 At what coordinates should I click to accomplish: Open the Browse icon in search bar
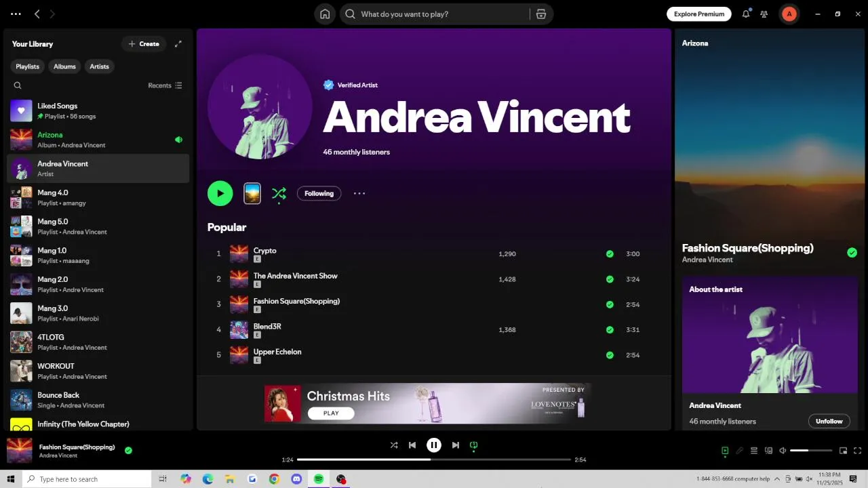click(540, 14)
